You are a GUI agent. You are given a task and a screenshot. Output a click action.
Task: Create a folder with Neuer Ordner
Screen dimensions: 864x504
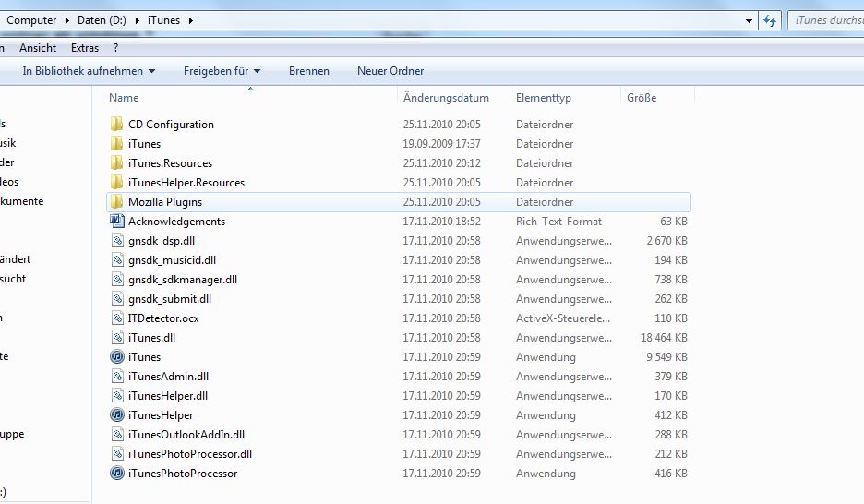pos(390,71)
